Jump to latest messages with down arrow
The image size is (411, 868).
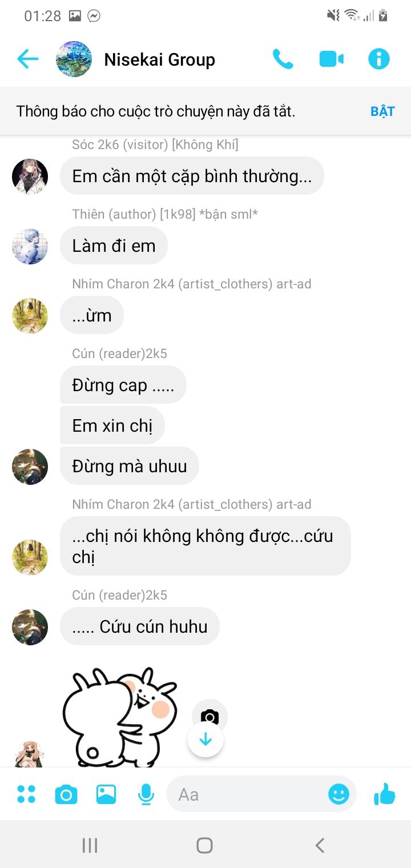[x=205, y=740]
